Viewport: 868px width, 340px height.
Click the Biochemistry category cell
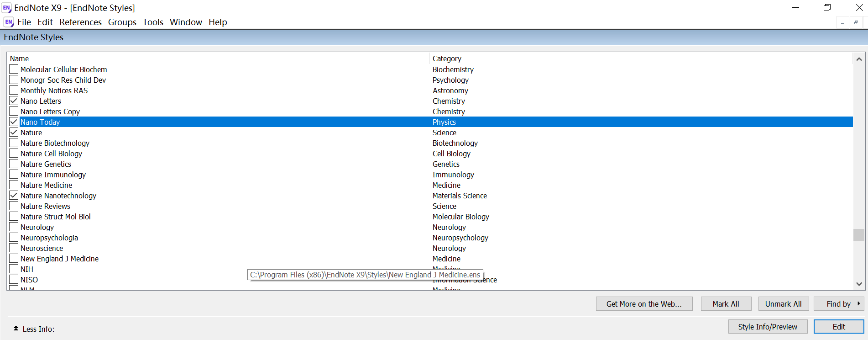click(453, 69)
